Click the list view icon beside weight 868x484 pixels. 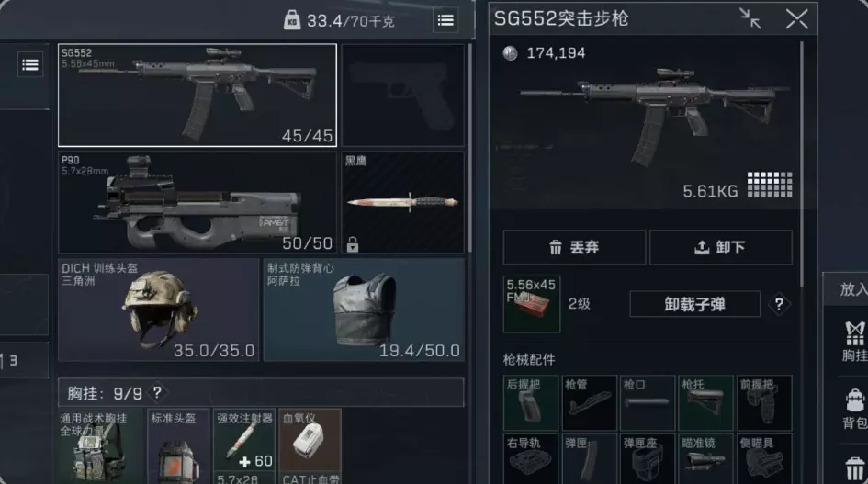click(x=445, y=20)
